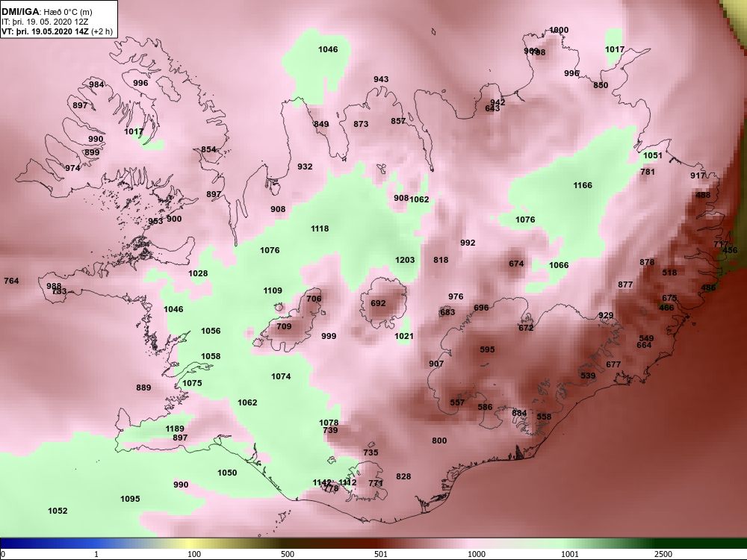Click the 974 value label
Screen dimensions: 747x560
72,167
